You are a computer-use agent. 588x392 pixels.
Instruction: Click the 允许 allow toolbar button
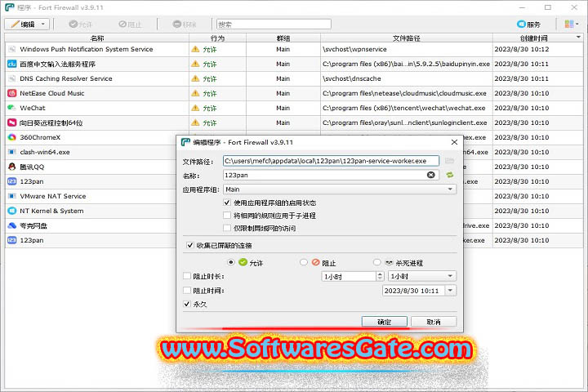pyautogui.click(x=80, y=24)
